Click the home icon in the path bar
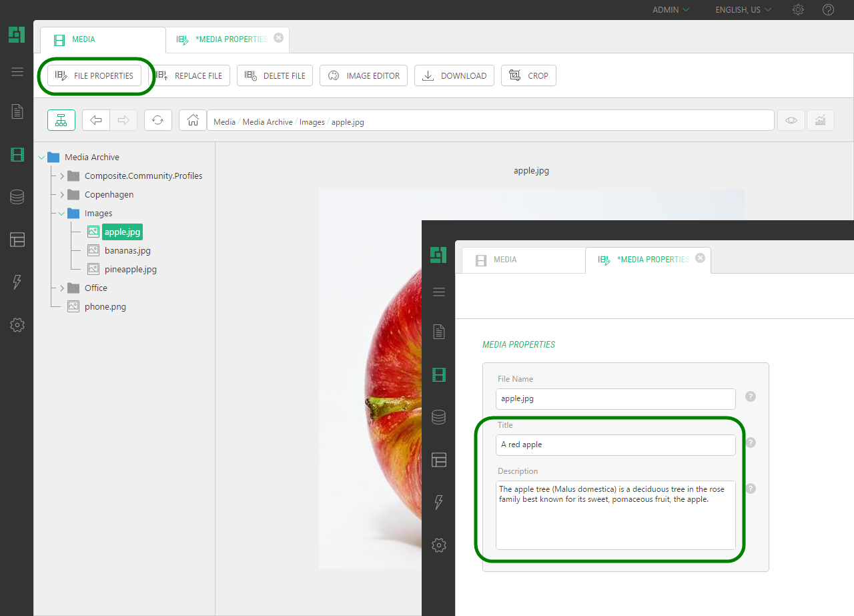The width and height of the screenshot is (854, 616). pos(193,120)
